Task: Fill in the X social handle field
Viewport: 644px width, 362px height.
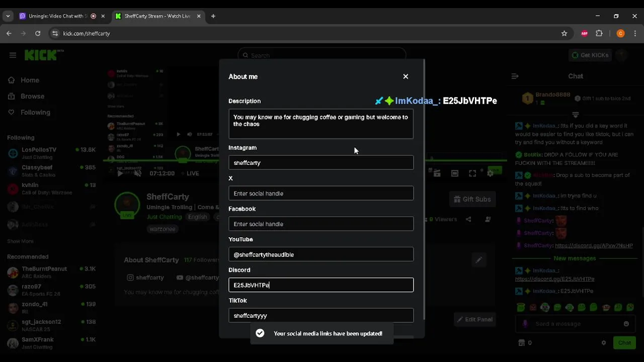Action: point(321,194)
